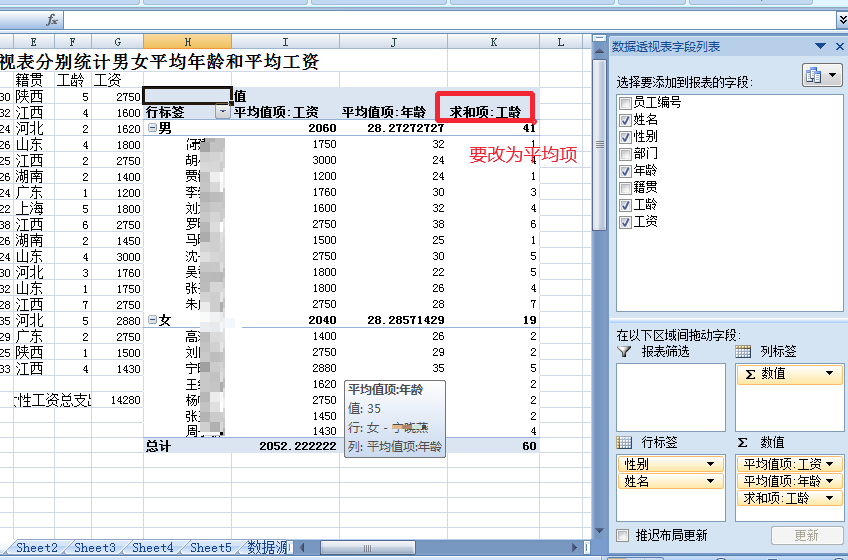Click the male average age 28.27272727
848x560 pixels.
[406, 128]
